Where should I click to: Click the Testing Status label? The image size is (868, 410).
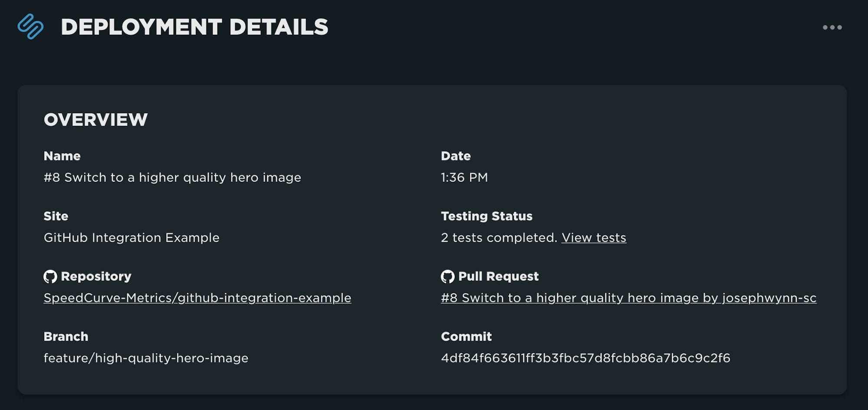pos(487,216)
